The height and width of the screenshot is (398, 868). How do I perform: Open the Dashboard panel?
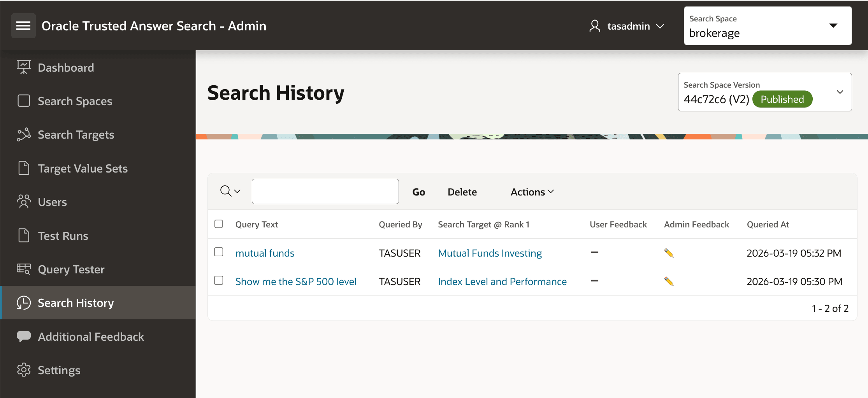pyautogui.click(x=65, y=67)
